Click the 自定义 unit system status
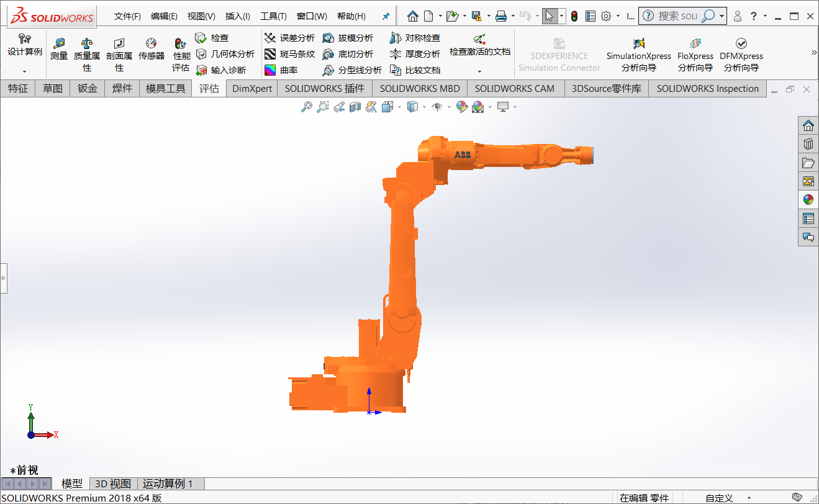The width and height of the screenshot is (819, 504). [x=719, y=498]
